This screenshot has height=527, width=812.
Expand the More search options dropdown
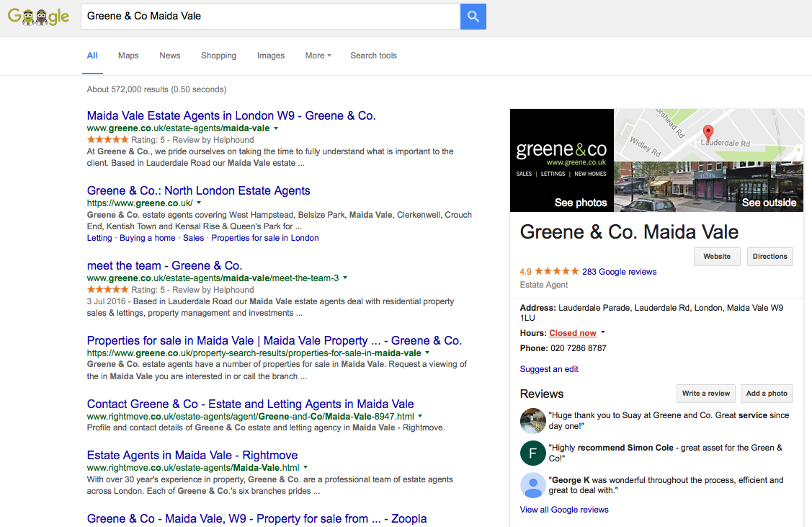click(x=318, y=56)
